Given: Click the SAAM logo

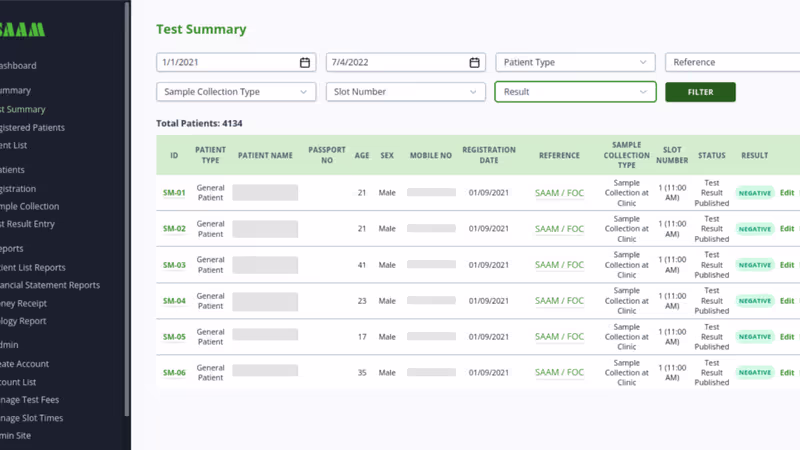Looking at the screenshot, I should [x=22, y=30].
